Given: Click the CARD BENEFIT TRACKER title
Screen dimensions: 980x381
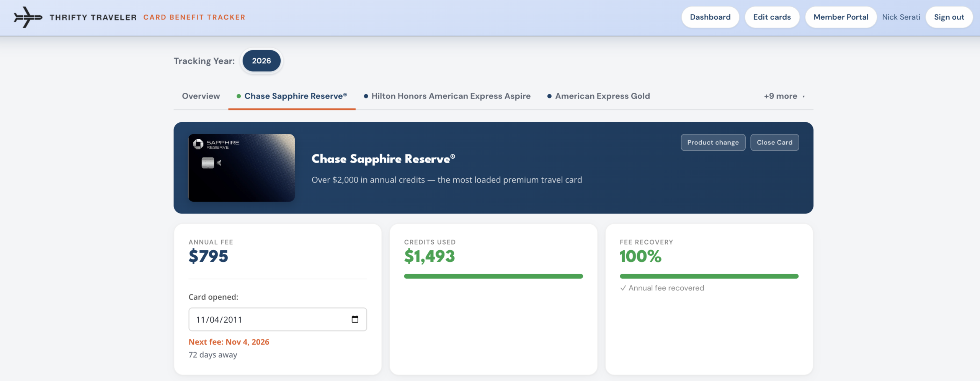Looking at the screenshot, I should click(x=194, y=18).
